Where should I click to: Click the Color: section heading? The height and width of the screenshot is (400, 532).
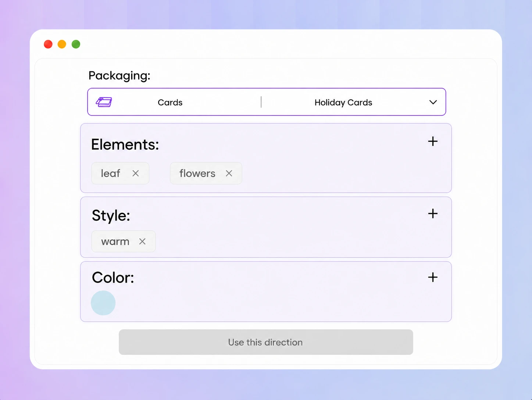coord(113,277)
